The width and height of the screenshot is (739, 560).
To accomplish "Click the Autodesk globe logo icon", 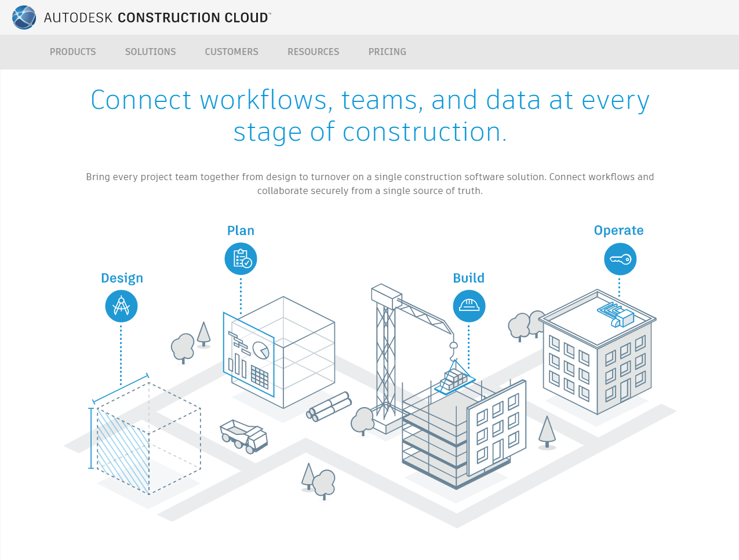I will point(24,17).
